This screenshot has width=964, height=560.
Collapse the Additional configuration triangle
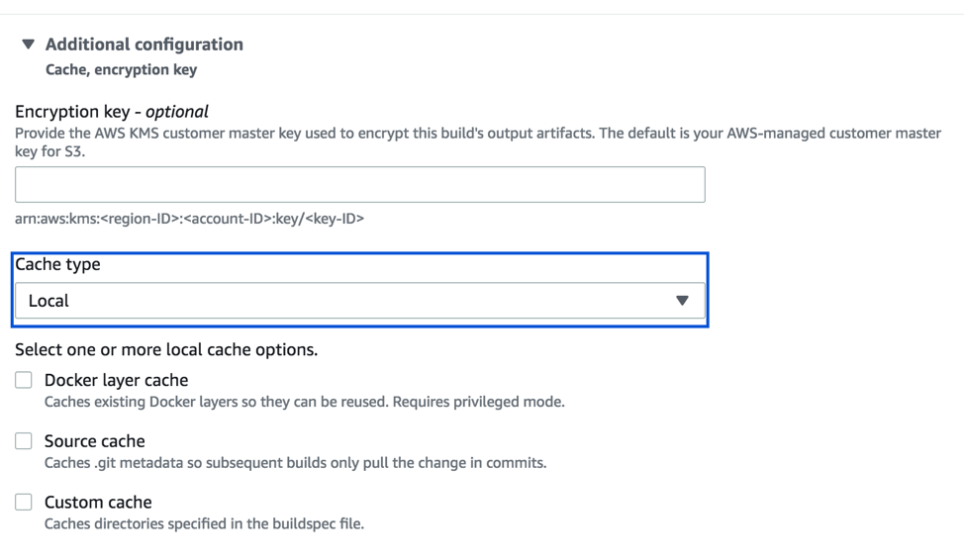[28, 45]
